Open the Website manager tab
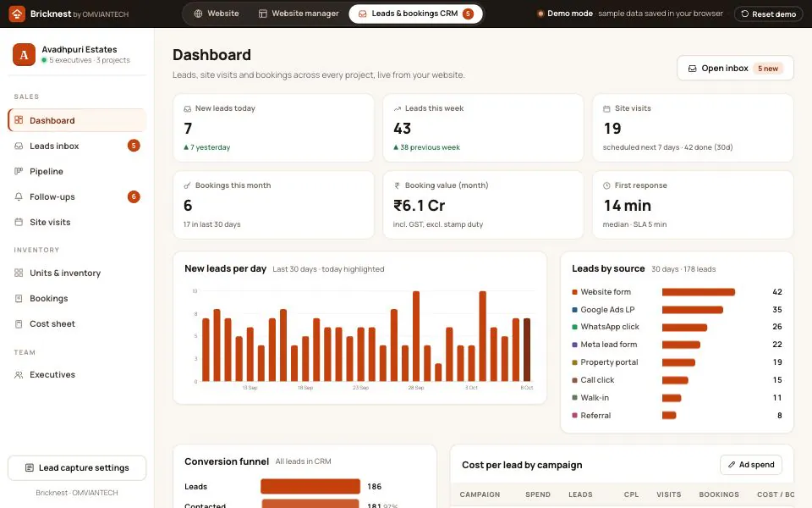 pyautogui.click(x=299, y=14)
